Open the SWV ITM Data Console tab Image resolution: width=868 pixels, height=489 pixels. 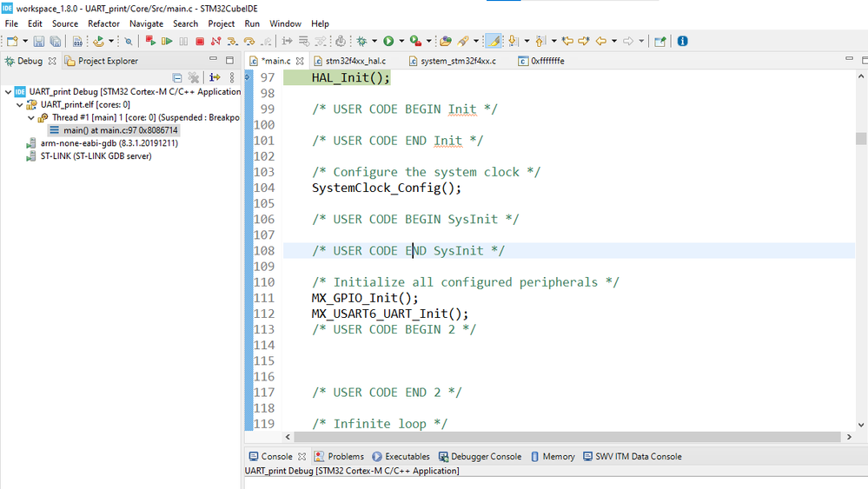pos(633,456)
